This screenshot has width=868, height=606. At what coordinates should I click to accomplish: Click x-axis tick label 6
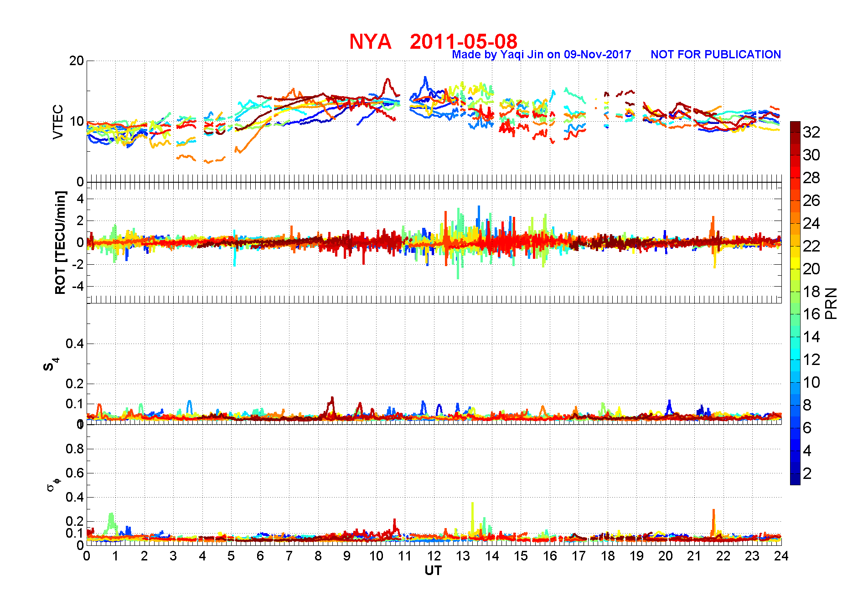pos(260,556)
